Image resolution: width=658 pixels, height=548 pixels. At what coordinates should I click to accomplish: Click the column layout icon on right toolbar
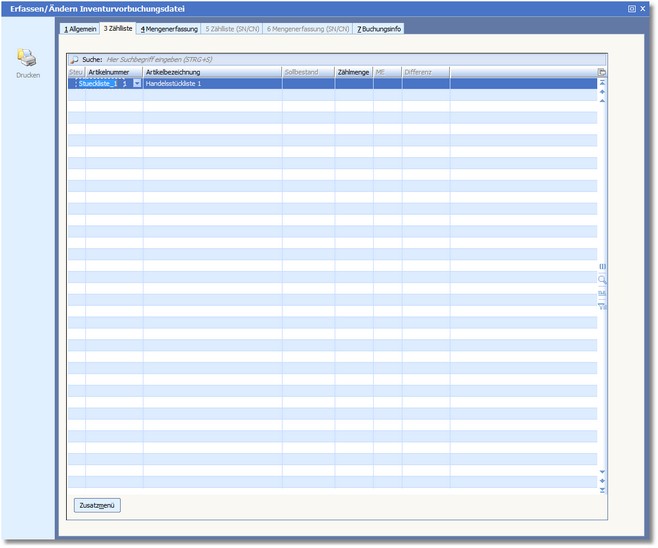coord(602,267)
